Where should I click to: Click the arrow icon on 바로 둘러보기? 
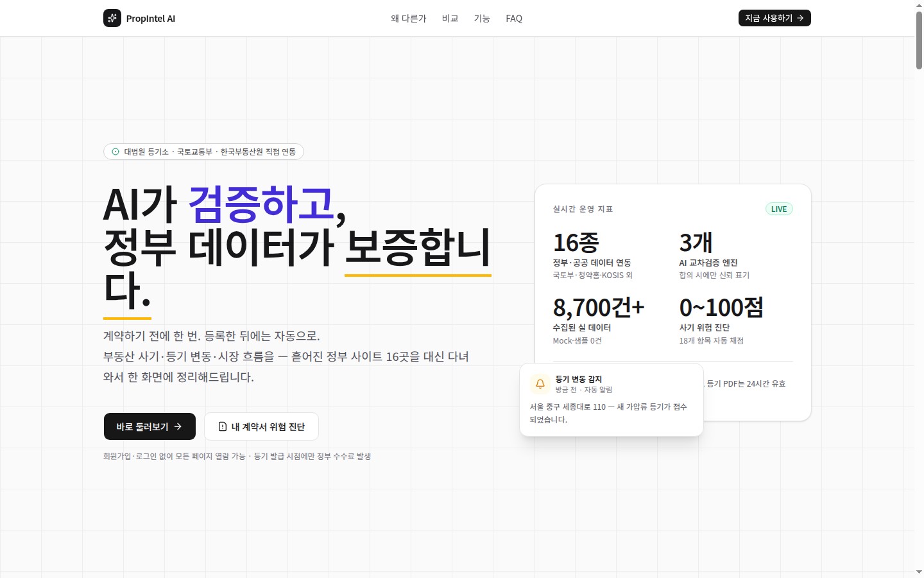pyautogui.click(x=178, y=426)
